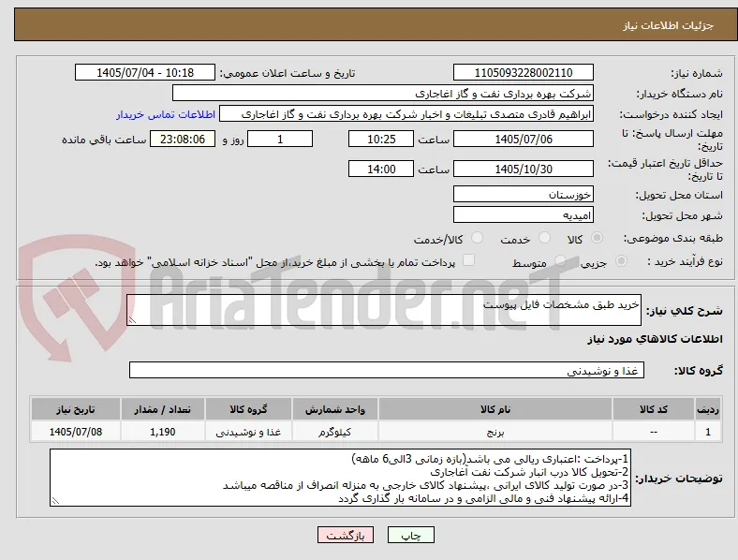Select the متوسط purchase type radio
The image size is (738, 560).
tap(560, 260)
